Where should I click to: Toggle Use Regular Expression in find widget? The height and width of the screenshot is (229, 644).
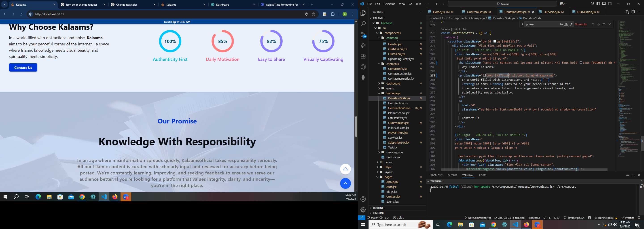pos(571,24)
